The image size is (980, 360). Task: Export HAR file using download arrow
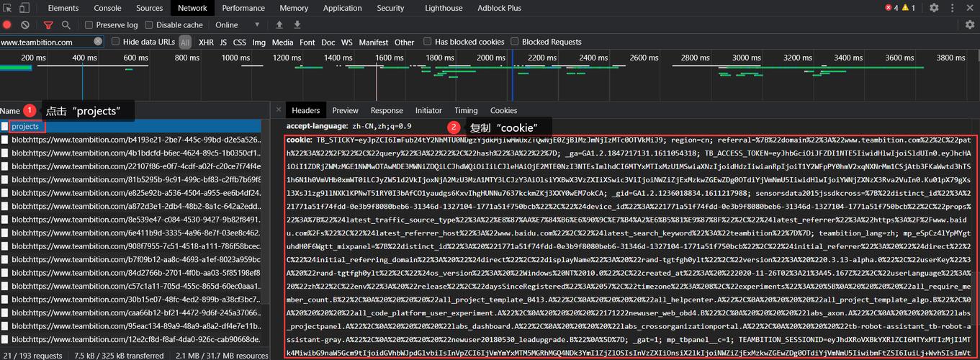[x=297, y=25]
